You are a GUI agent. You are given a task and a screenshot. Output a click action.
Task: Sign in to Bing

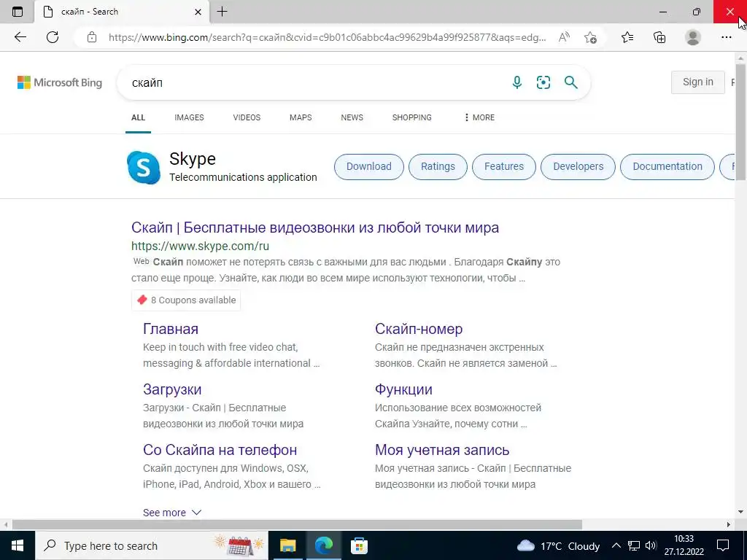pos(698,82)
